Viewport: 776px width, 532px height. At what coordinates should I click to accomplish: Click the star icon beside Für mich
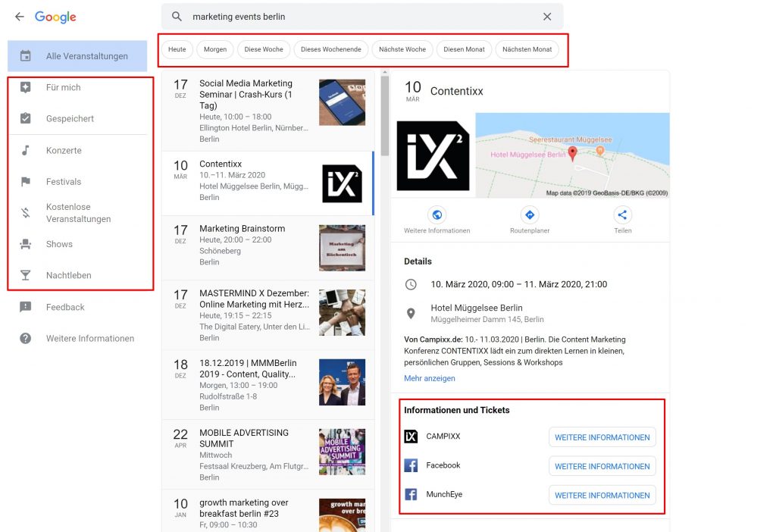click(25, 88)
